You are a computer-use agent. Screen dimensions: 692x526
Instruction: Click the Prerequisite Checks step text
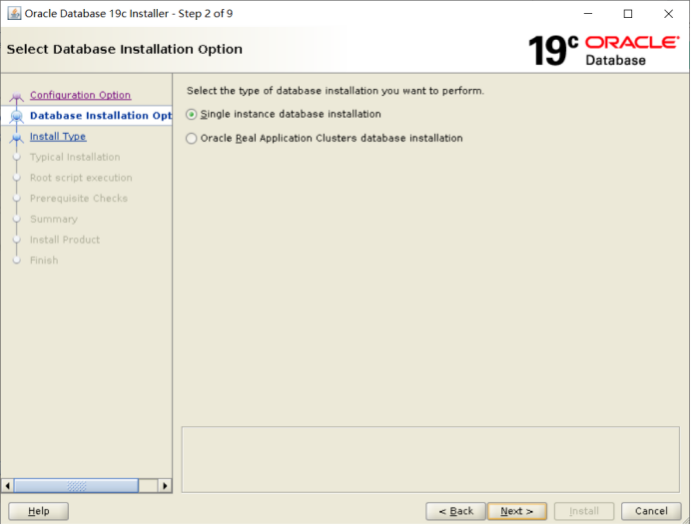(x=79, y=199)
